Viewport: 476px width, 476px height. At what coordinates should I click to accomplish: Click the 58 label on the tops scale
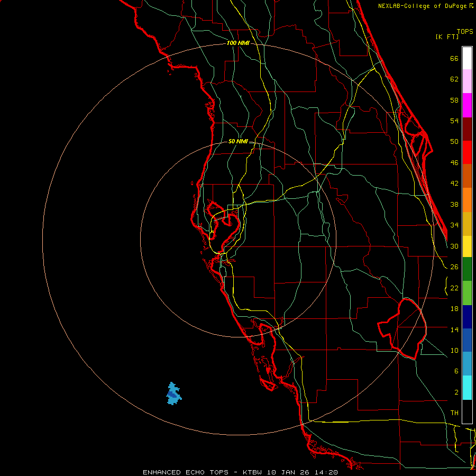pos(454,100)
